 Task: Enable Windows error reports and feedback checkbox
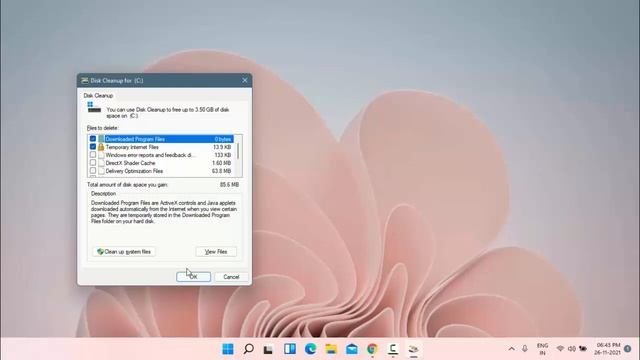93,155
